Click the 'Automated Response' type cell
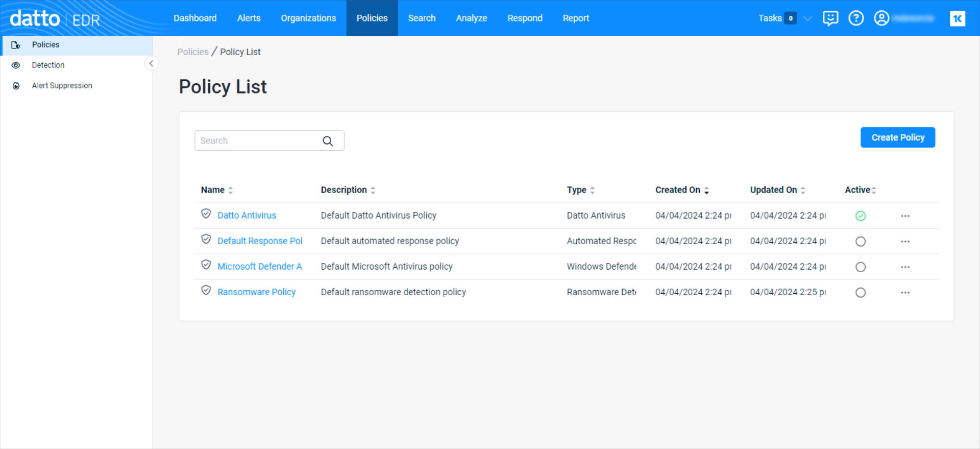 point(602,241)
